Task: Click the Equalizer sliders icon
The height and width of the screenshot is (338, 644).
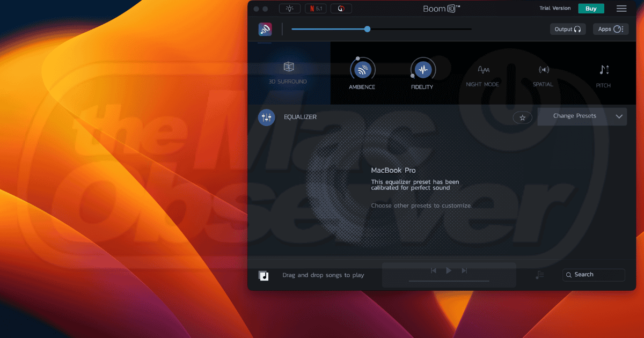Action: point(267,117)
